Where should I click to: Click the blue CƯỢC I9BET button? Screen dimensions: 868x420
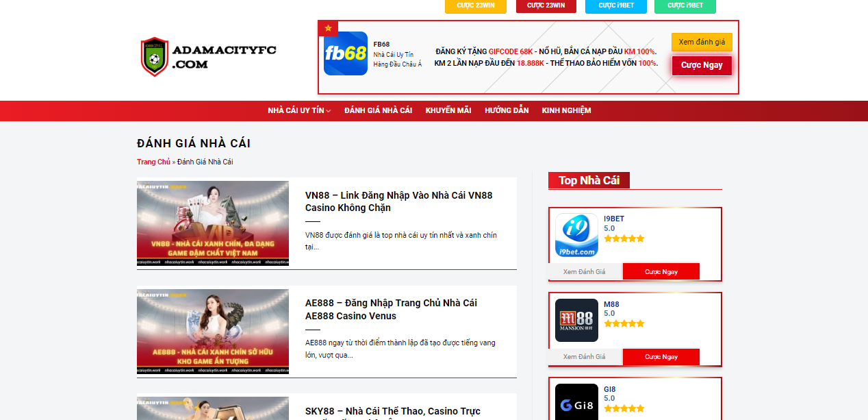616,5
